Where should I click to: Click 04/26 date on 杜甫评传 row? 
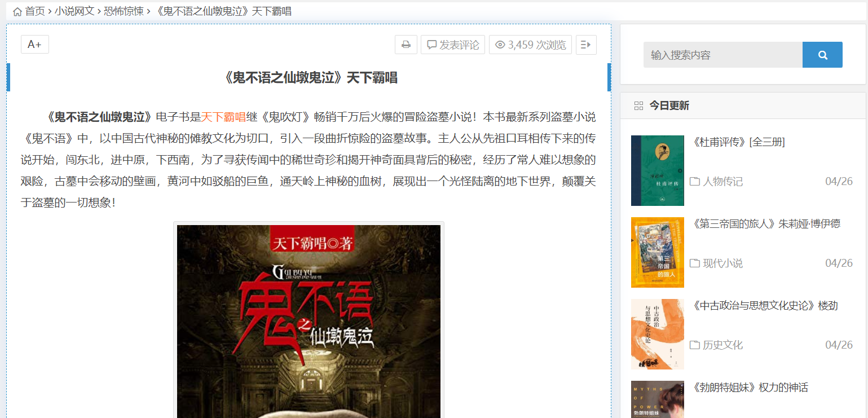point(839,181)
